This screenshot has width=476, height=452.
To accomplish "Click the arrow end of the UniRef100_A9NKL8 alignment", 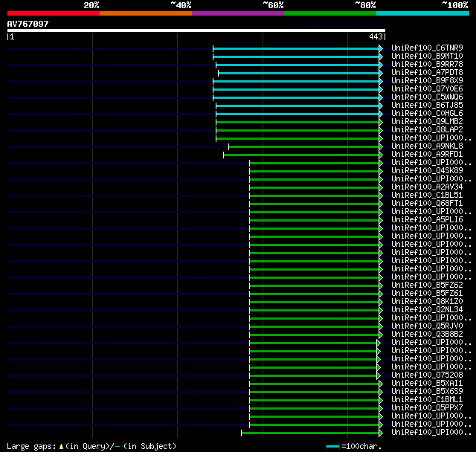I will (x=381, y=146).
